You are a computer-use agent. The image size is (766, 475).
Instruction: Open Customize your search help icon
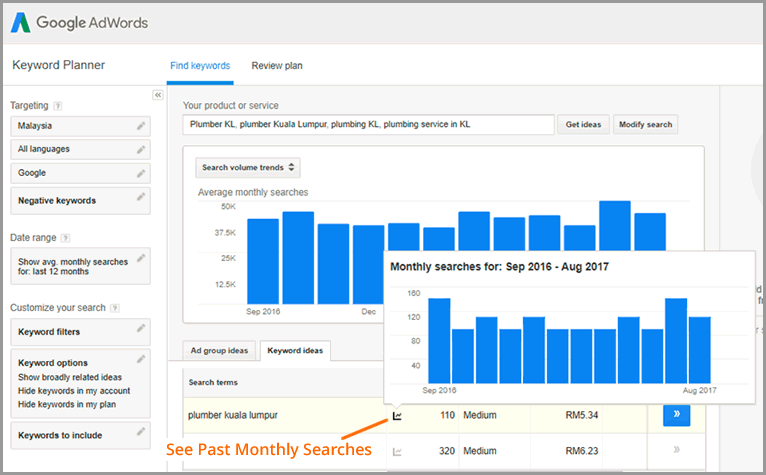pyautogui.click(x=115, y=308)
